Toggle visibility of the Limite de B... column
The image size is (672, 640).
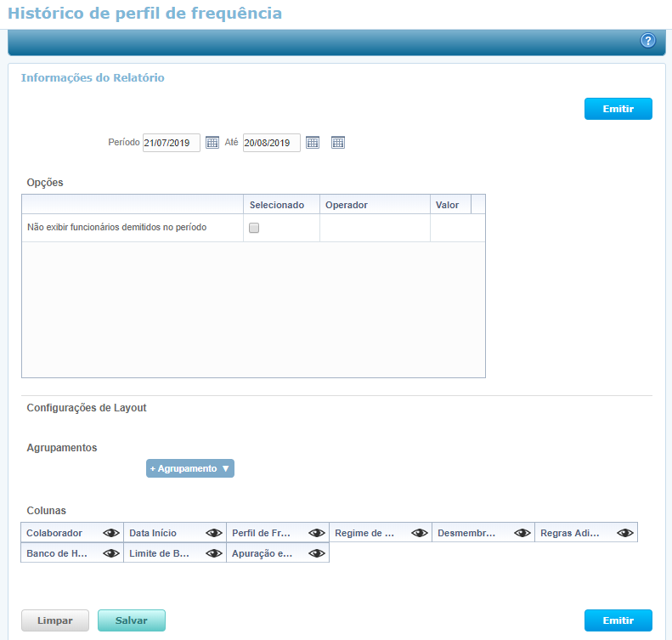point(214,553)
